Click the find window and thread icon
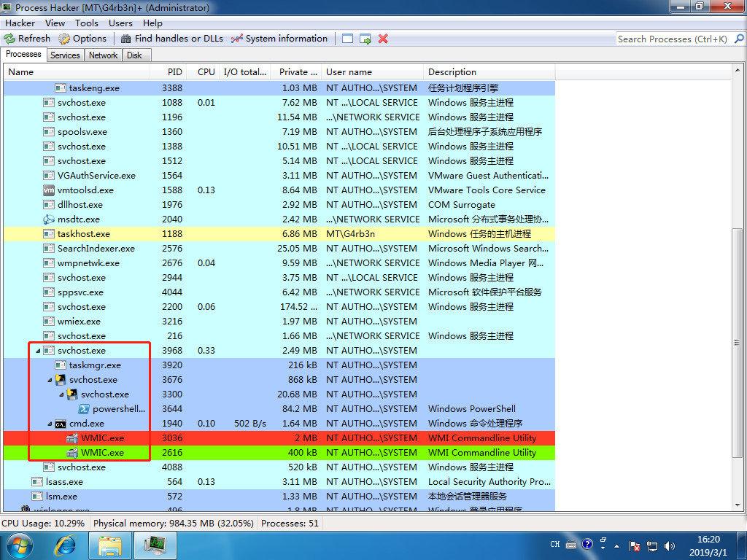Viewport: 747px width, 560px height. tap(365, 39)
